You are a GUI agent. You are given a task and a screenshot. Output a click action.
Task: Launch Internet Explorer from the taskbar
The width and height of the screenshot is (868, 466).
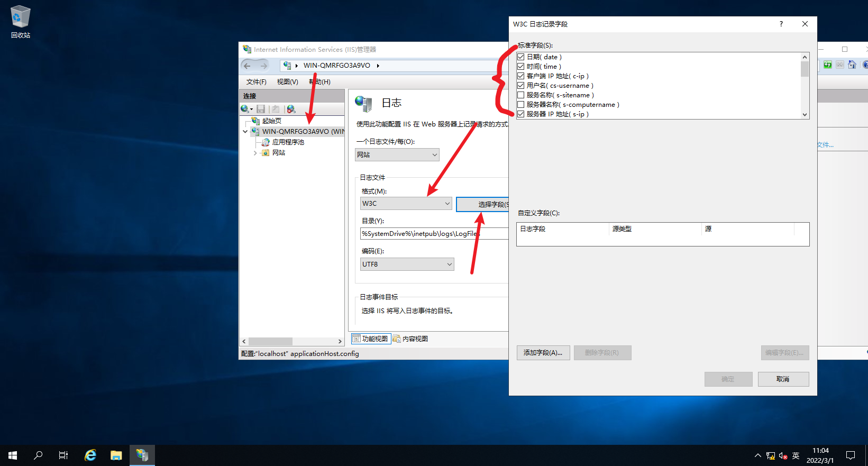[x=90, y=455]
